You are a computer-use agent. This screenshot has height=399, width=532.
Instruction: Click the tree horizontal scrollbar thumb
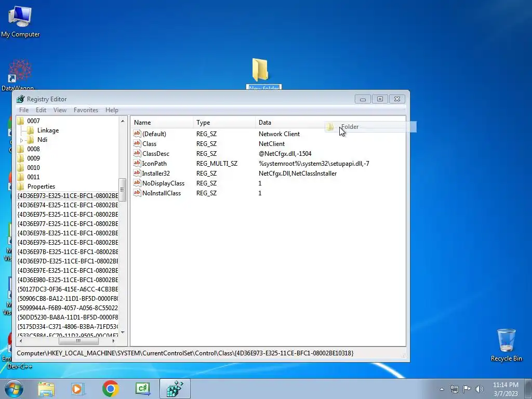coord(79,341)
